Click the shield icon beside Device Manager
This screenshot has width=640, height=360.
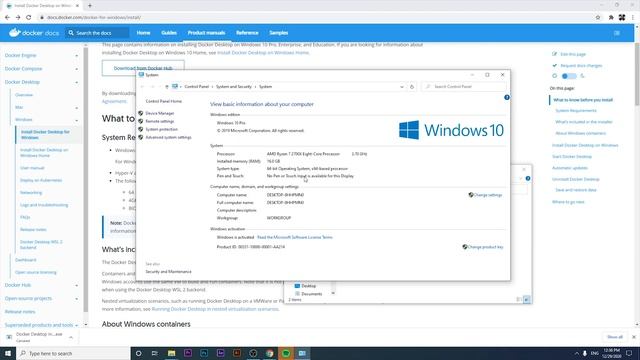tap(140, 113)
